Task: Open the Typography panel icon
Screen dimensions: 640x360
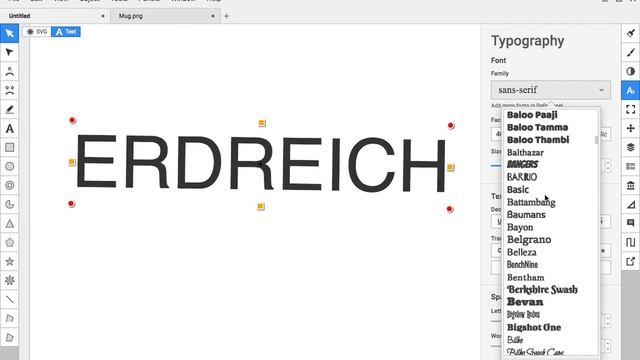Action: 631,90
